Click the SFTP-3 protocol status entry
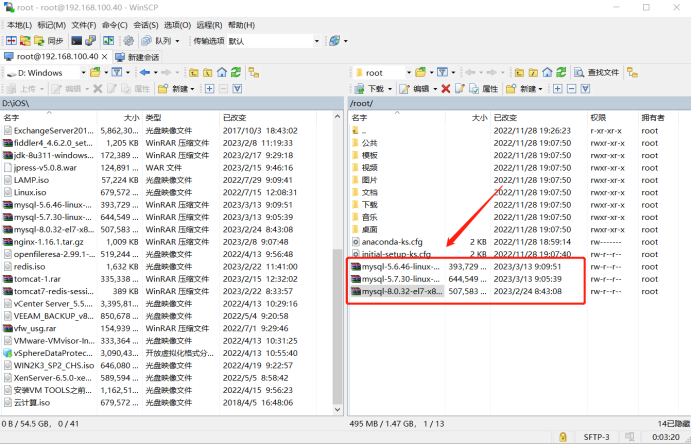The height and width of the screenshot is (444, 692). [596, 437]
